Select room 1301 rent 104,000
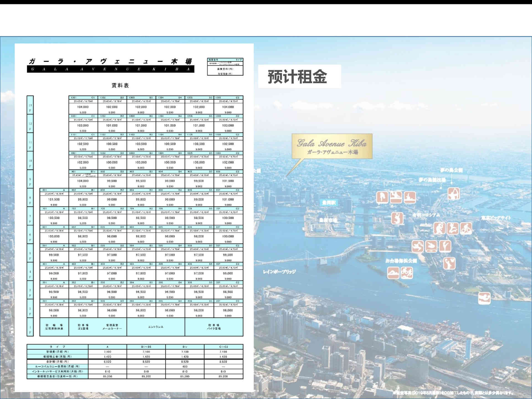This screenshot has height=399, width=532. 83,107
